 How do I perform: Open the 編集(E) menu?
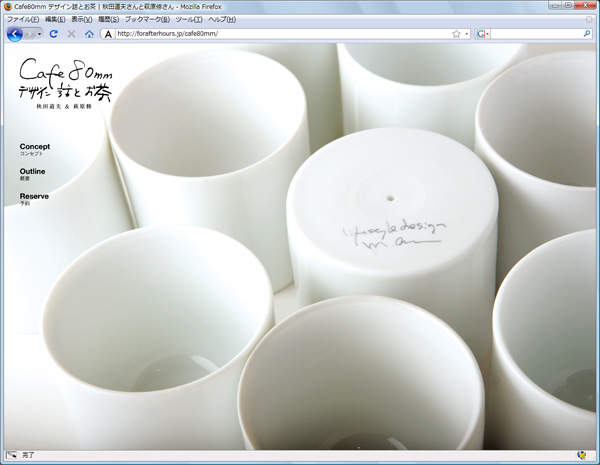55,20
